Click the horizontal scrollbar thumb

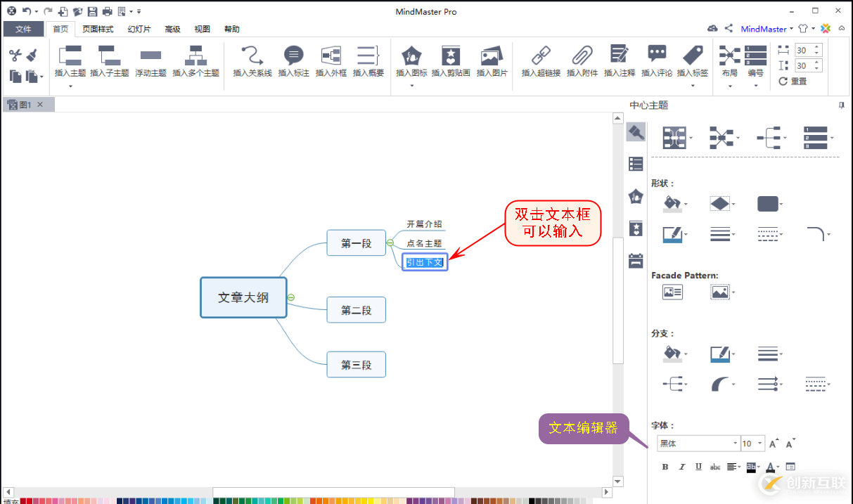pyautogui.click(x=333, y=491)
